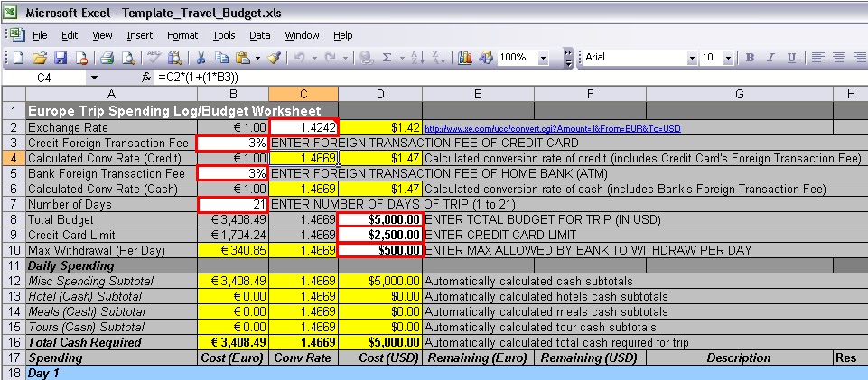
Task: Select the exchange rate cell 1.4242
Action: (303, 127)
